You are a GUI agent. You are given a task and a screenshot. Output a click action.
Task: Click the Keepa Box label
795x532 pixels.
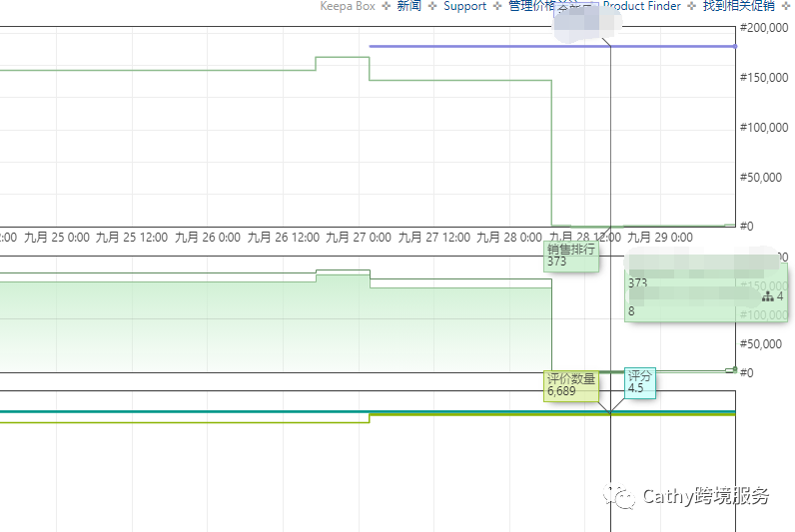click(348, 6)
